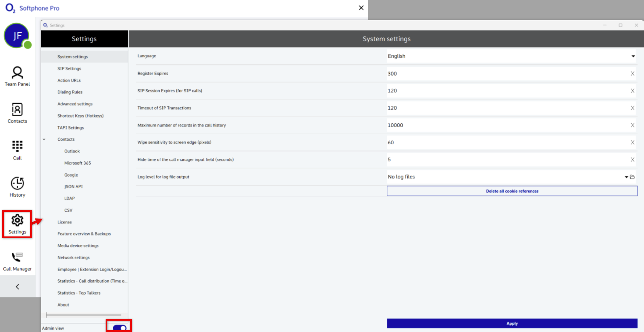The width and height of the screenshot is (644, 332).
Task: Select Network settings in settings list
Action: point(73,258)
